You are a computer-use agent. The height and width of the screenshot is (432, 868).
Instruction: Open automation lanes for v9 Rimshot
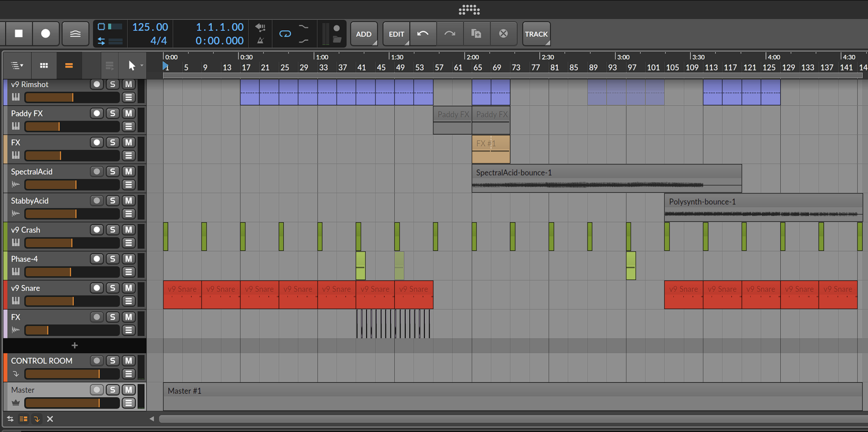tap(129, 97)
